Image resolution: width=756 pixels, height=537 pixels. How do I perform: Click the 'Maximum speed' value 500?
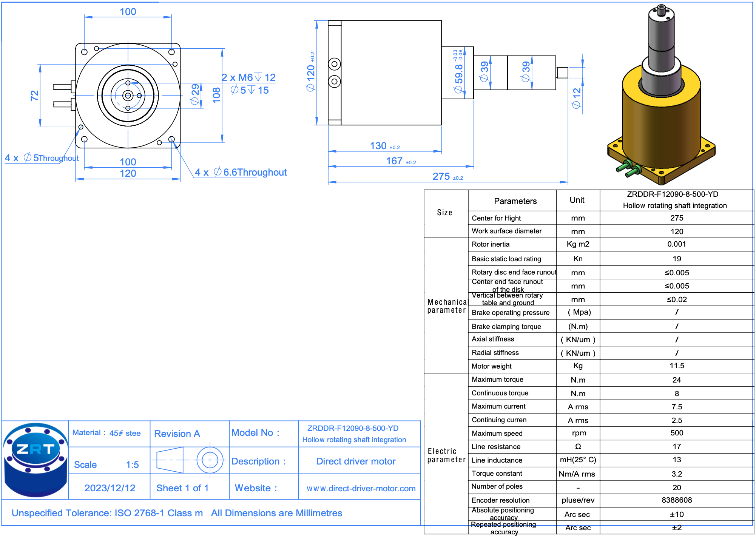point(677,433)
